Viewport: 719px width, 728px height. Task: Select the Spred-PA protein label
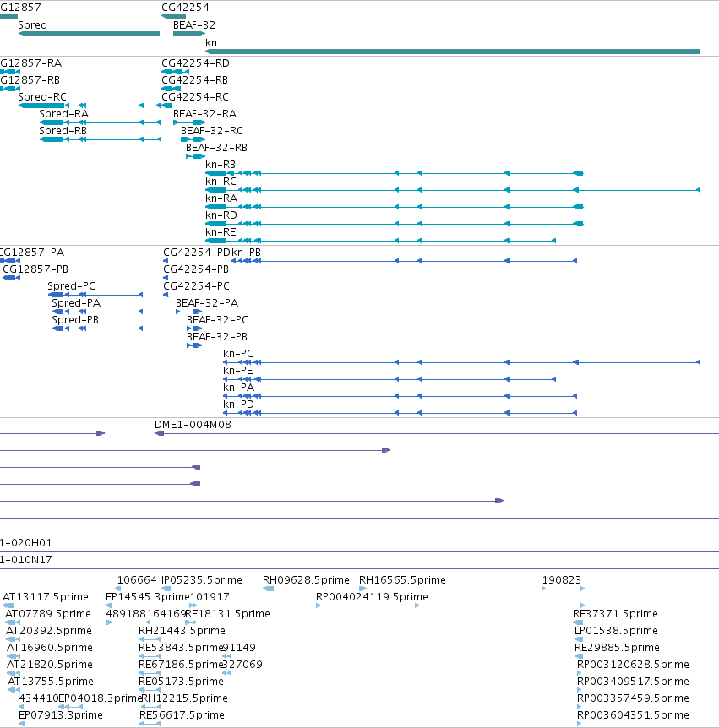pyautogui.click(x=76, y=303)
